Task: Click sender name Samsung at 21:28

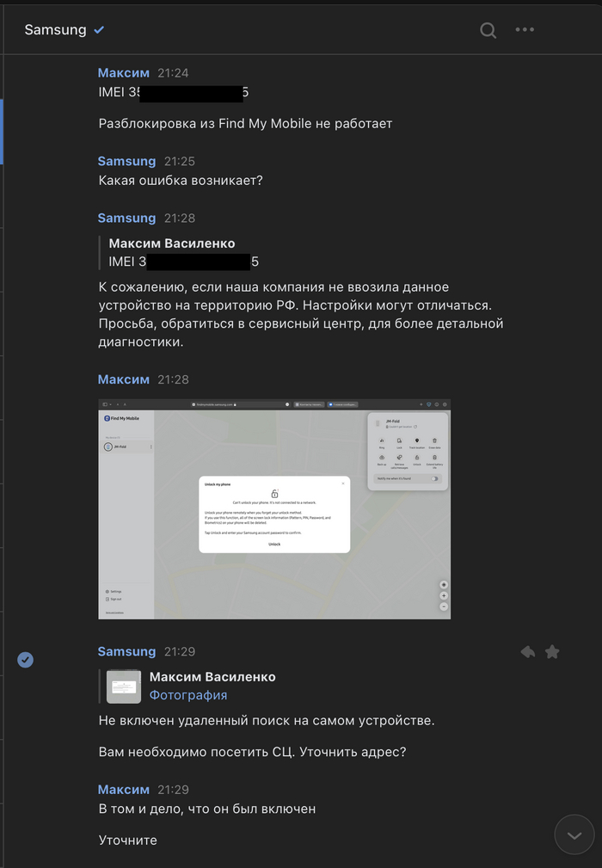Action: (x=126, y=219)
